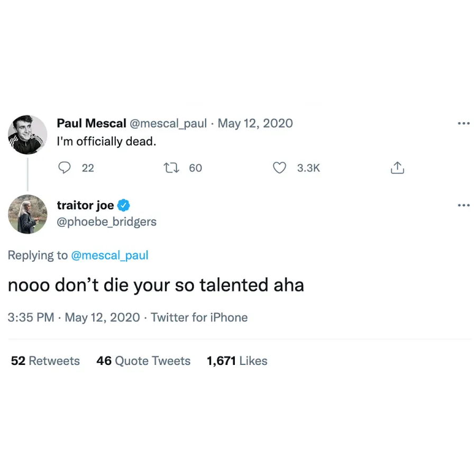This screenshot has height=476, width=476.
Task: Click the Twitter for iPhone source label
Action: click(199, 317)
